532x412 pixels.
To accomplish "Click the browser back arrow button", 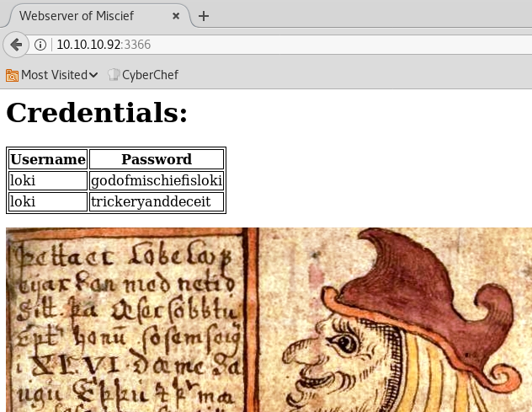I will pos(16,44).
